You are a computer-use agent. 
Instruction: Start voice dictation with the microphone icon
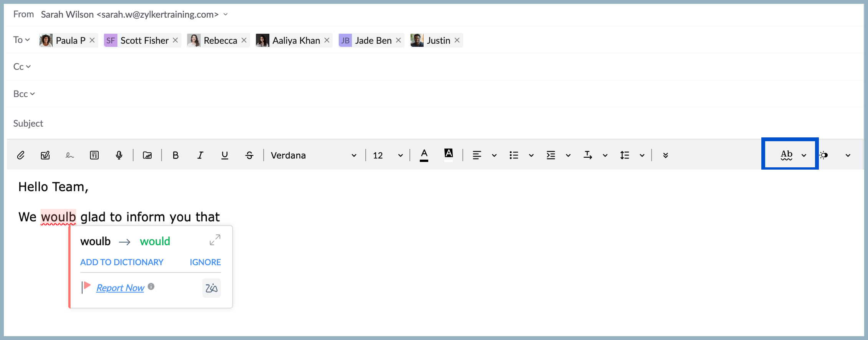click(x=119, y=155)
